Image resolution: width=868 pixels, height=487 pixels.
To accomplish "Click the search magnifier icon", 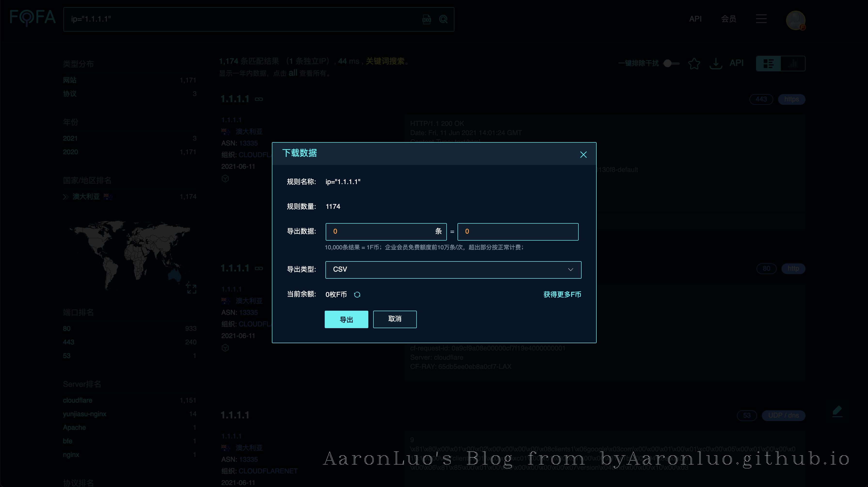I will point(443,19).
